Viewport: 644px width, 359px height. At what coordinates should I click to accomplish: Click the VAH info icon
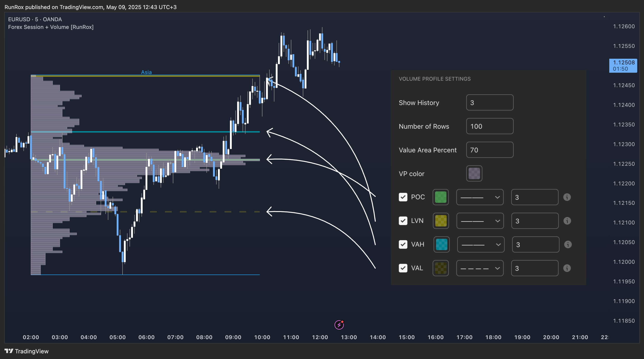568,245
